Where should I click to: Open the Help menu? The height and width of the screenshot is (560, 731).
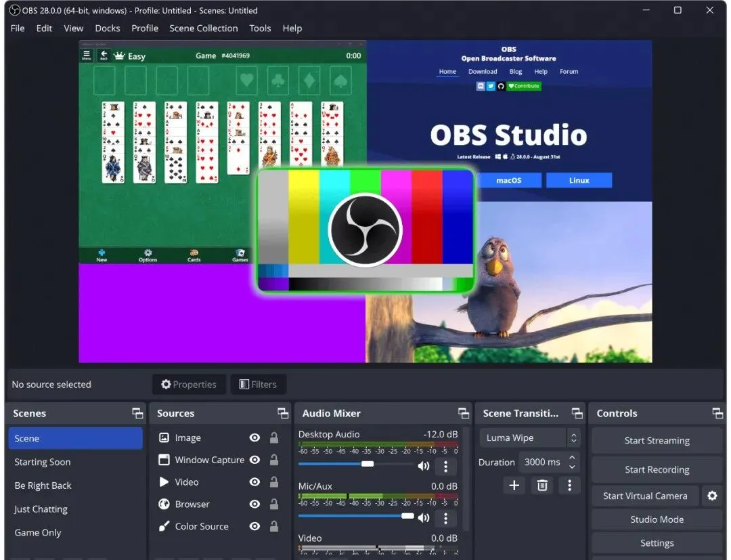(x=292, y=28)
